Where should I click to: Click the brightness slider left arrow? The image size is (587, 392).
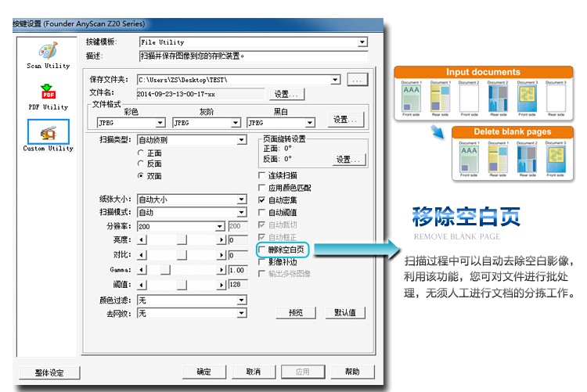click(x=142, y=240)
